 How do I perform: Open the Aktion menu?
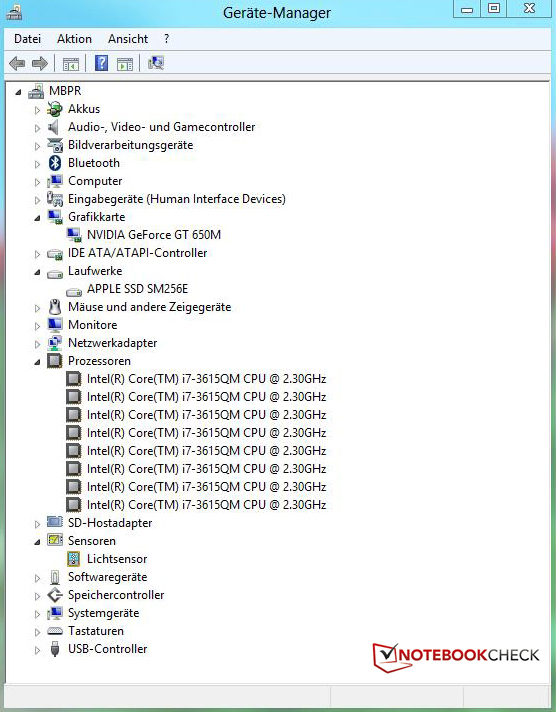click(x=74, y=39)
